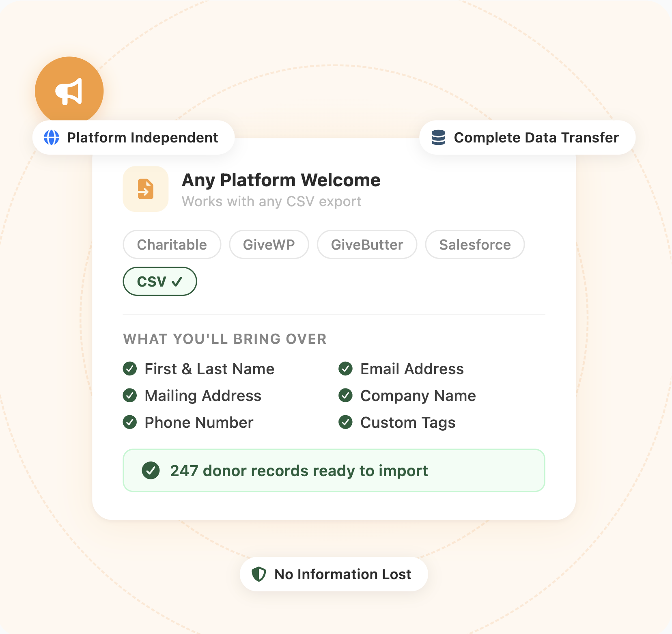Select the GiveWP platform tag
The height and width of the screenshot is (634, 672).
pyautogui.click(x=269, y=244)
